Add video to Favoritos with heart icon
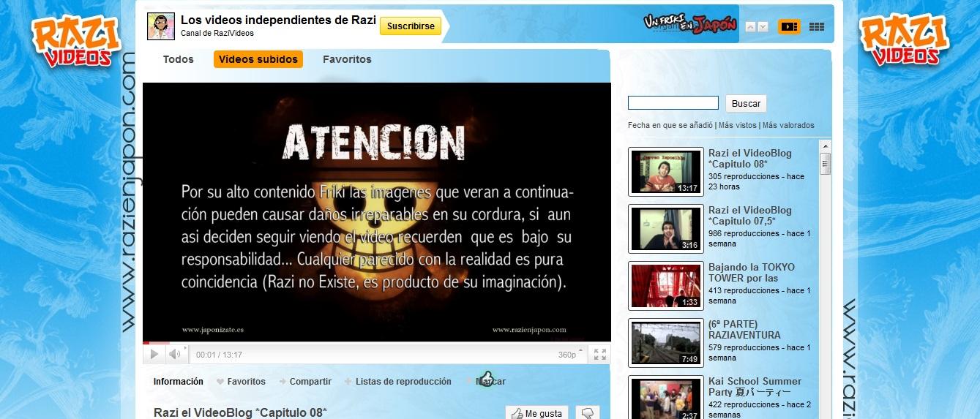 (242, 382)
